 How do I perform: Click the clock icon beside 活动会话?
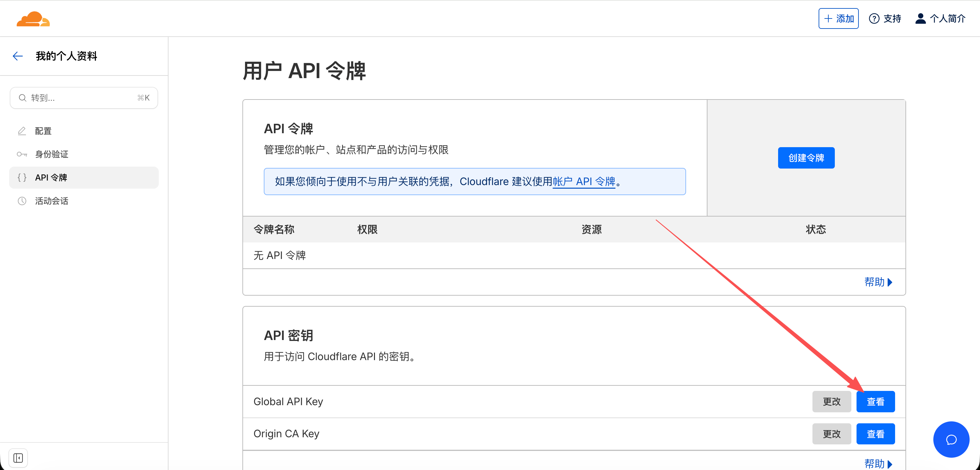coord(22,201)
